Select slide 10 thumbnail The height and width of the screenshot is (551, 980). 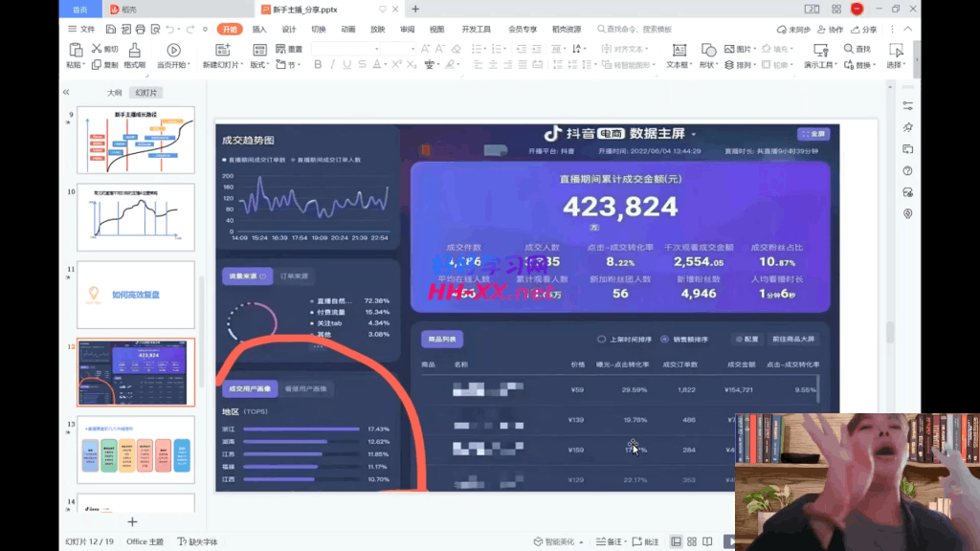click(x=136, y=217)
